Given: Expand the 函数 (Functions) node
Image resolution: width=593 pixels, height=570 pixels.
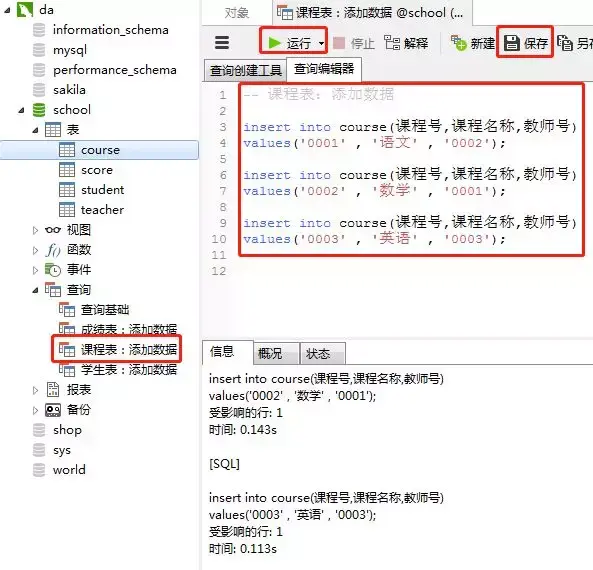Looking at the screenshot, I should [35, 250].
